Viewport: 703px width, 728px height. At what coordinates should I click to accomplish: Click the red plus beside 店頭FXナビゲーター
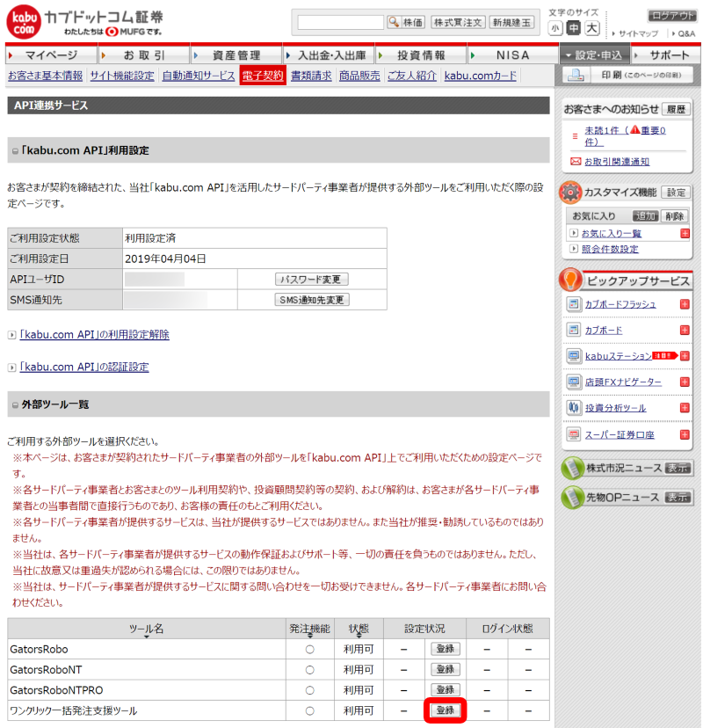pos(685,382)
